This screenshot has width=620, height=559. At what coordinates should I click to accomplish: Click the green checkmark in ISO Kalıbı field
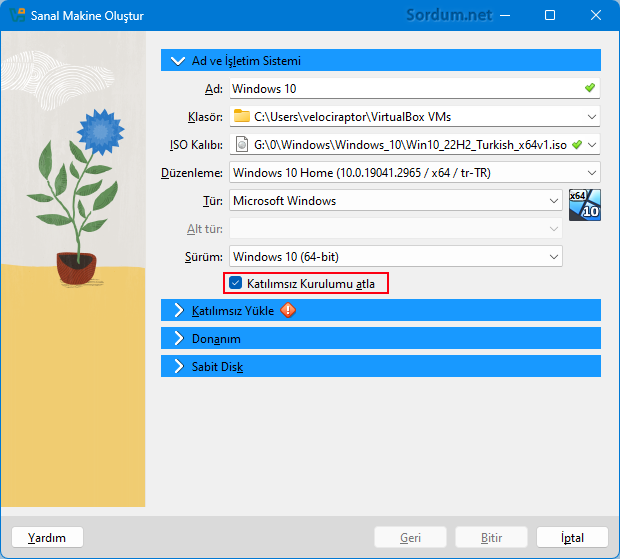tap(577, 145)
